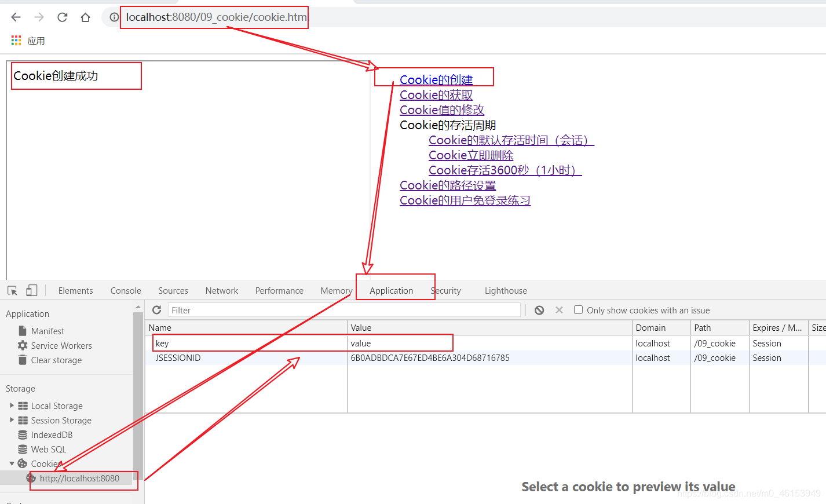Screen dimensions: 826x504
Task: Sort cookies by the Path column header
Action: (720, 327)
